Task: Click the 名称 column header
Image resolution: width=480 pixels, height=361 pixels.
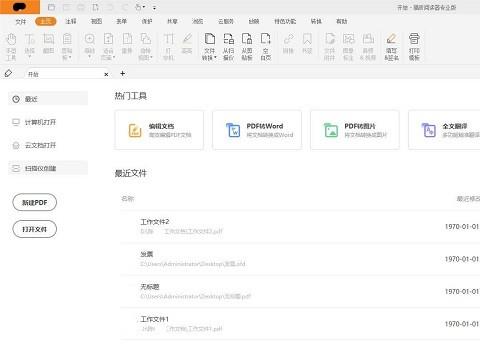Action: [128, 199]
